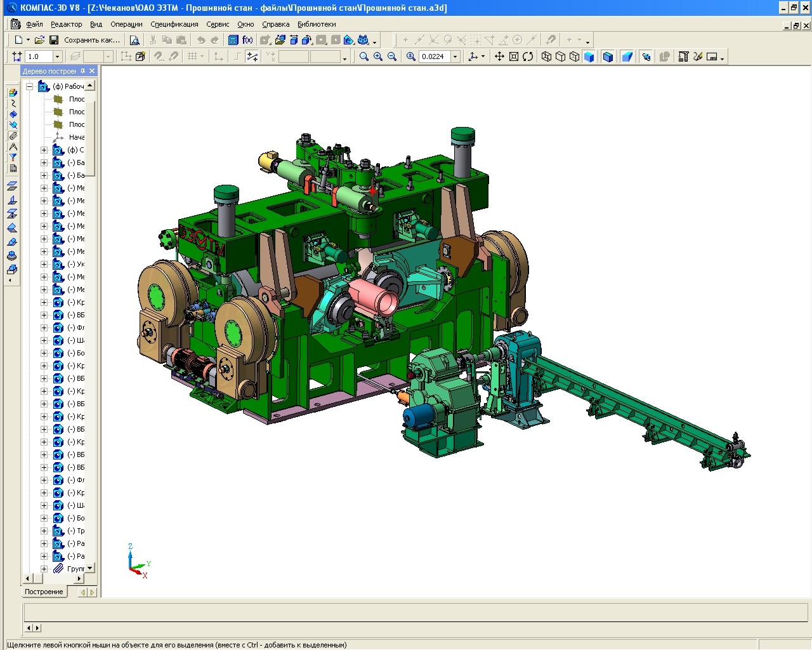The image size is (812, 650).
Task: Open print preview icon in the toolbar
Action: [134, 40]
